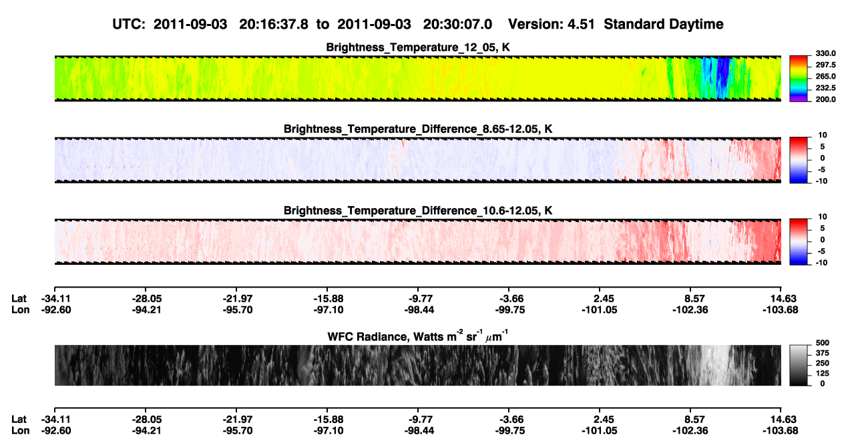Click the 500 label on WFC color bar
This screenshot has height=445, width=868.
click(x=823, y=342)
